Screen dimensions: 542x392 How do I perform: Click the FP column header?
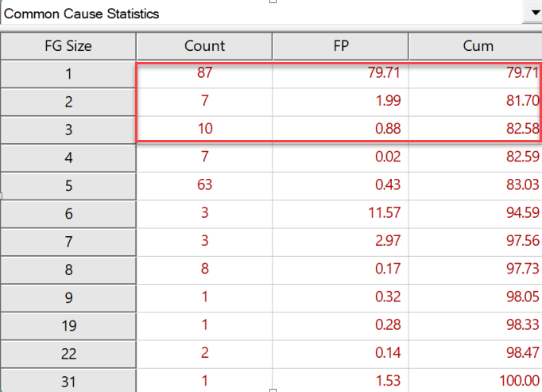(x=340, y=46)
